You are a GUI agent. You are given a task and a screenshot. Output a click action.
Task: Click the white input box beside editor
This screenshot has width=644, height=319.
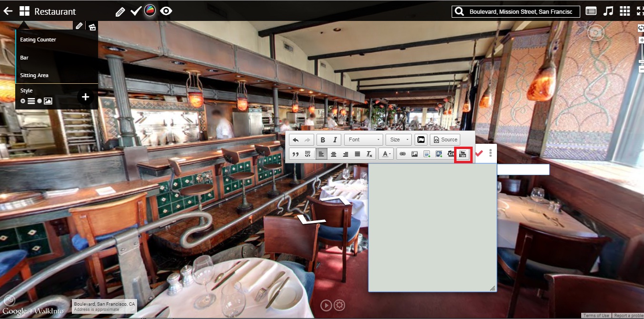(523, 169)
